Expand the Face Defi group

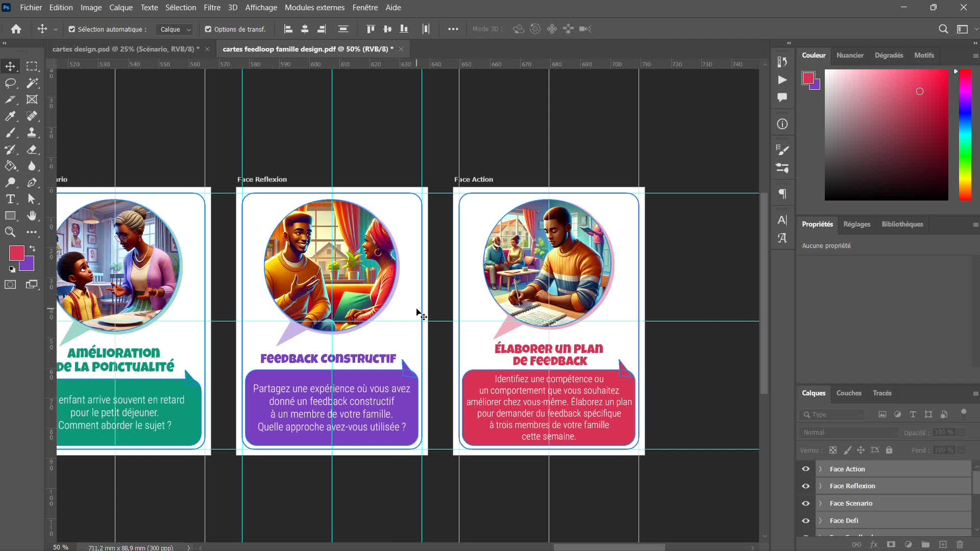820,520
